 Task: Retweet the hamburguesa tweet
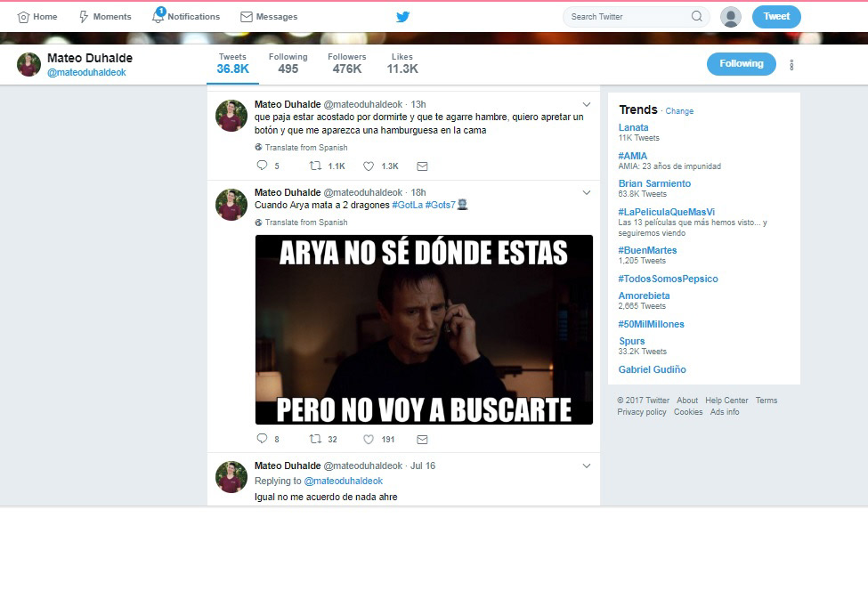pyautogui.click(x=315, y=166)
